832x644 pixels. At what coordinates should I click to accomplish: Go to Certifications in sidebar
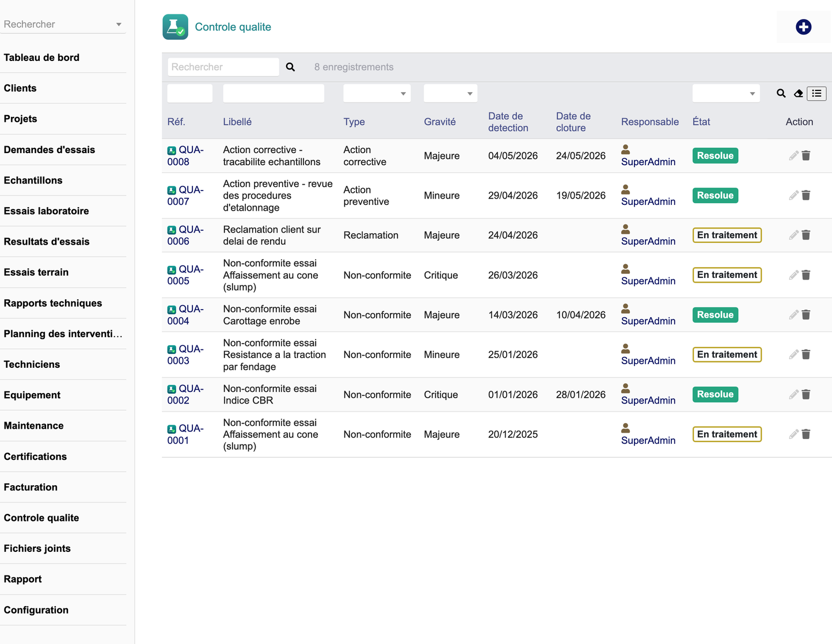point(35,456)
